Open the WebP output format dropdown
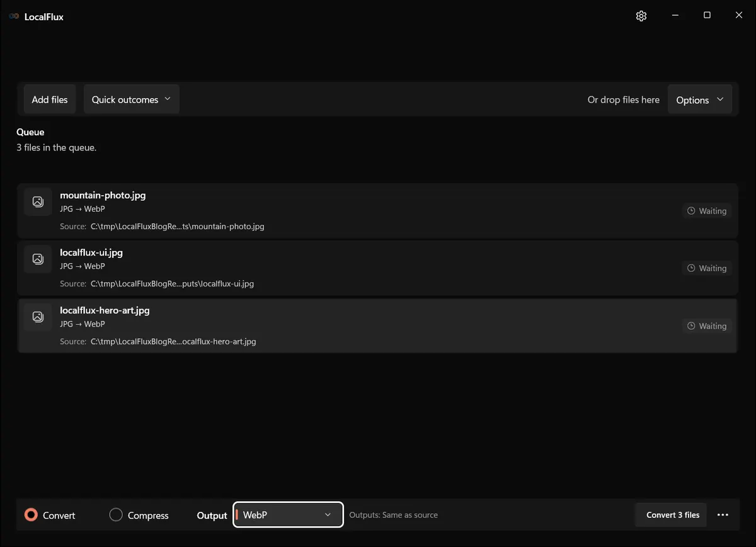 [288, 515]
